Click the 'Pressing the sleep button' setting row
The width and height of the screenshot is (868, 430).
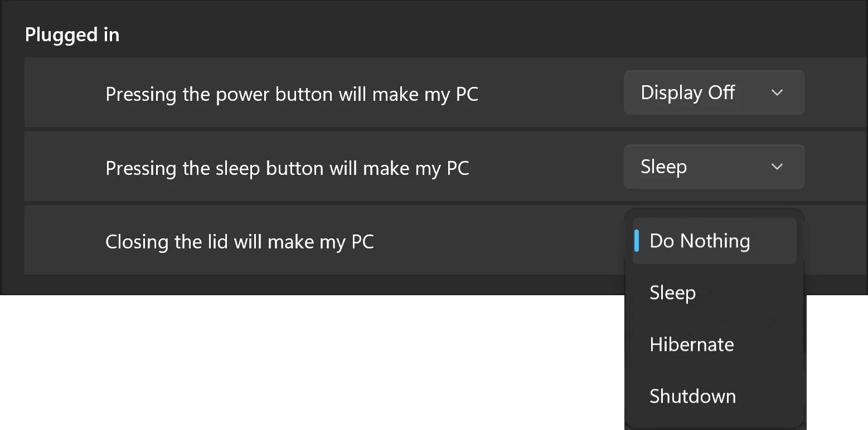click(x=446, y=167)
